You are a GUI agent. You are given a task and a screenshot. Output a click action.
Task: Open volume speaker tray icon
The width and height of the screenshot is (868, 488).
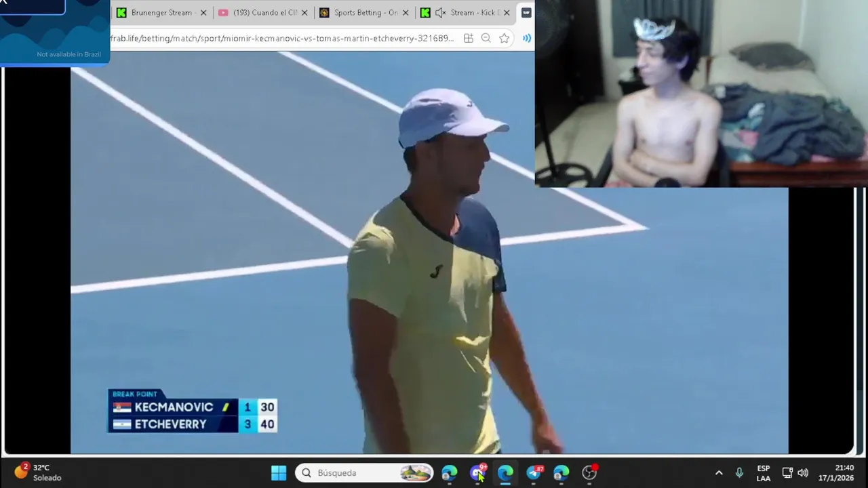(803, 473)
